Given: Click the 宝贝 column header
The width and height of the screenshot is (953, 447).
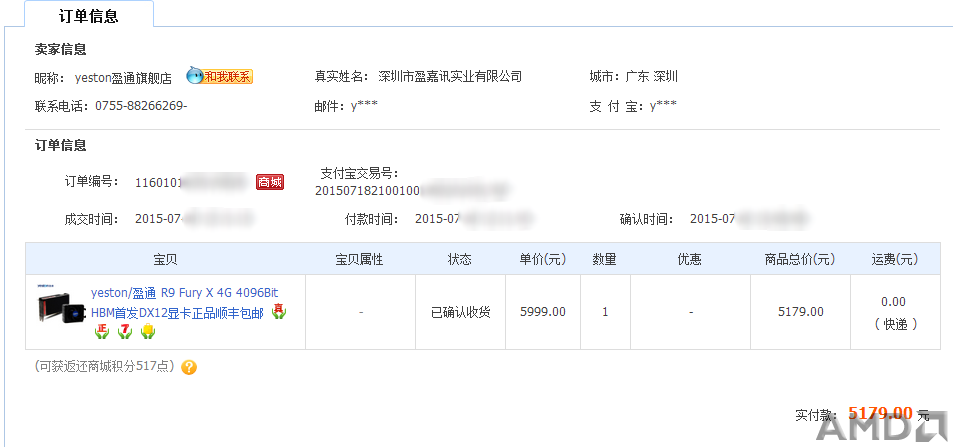Looking at the screenshot, I should click(x=165, y=260).
